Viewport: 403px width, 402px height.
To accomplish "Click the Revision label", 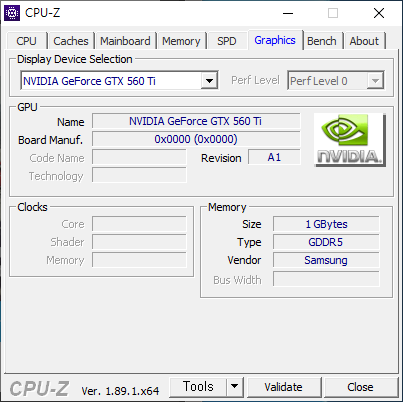I will [x=221, y=158].
